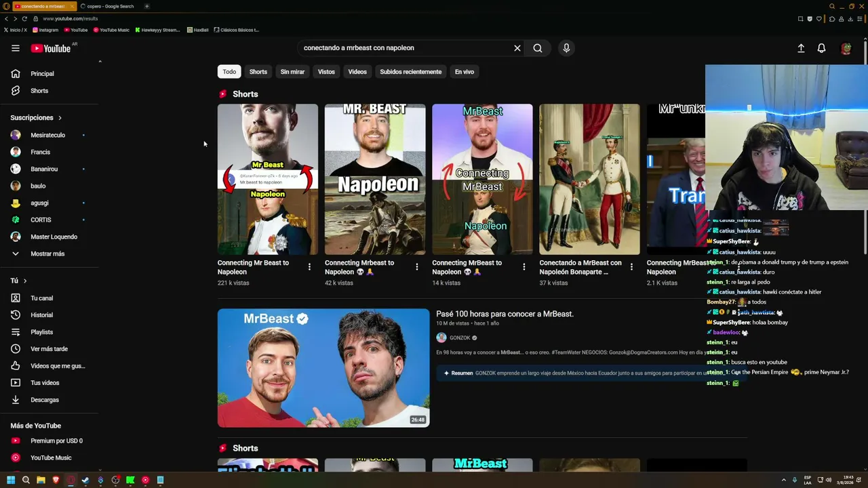Expand the Suscripciones section chevron
This screenshot has width=868, height=488.
click(60, 118)
